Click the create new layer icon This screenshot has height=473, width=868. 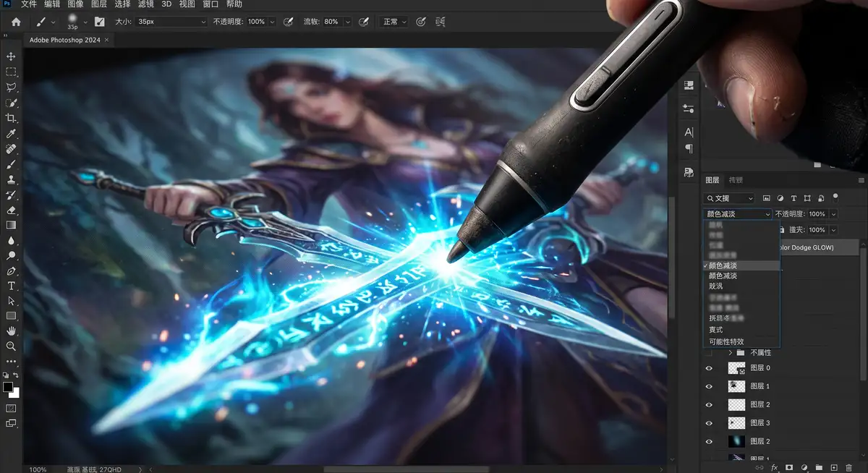pos(833,468)
